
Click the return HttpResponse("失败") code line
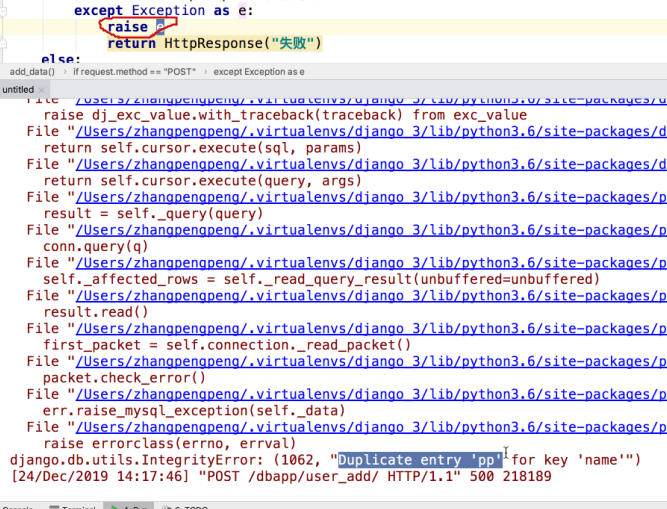215,43
